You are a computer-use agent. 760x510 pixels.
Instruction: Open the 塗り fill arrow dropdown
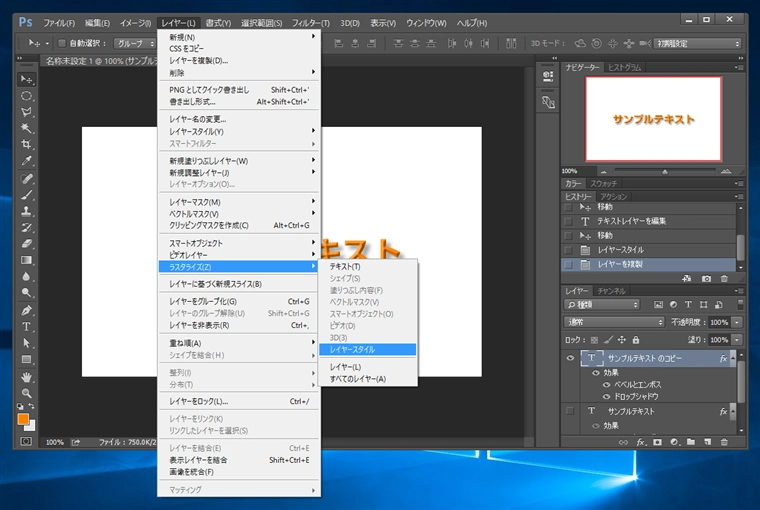pyautogui.click(x=737, y=340)
